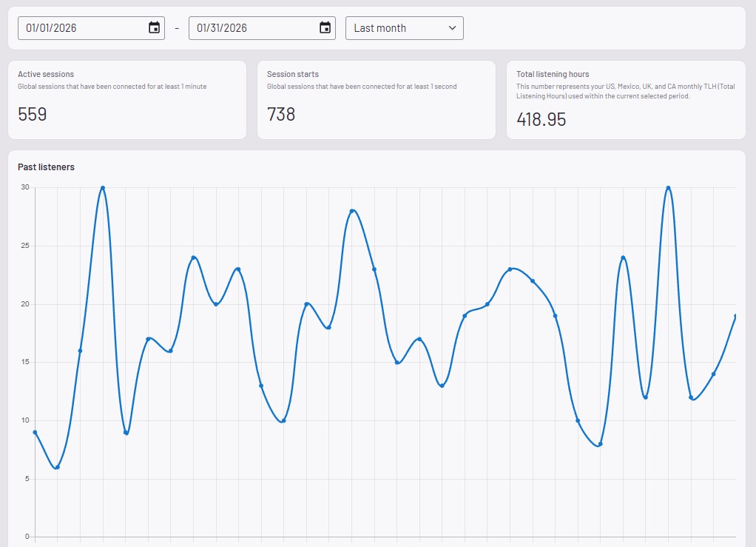Click the lowest chart point at 6 listeners
Image resolution: width=756 pixels, height=547 pixels.
(57, 467)
